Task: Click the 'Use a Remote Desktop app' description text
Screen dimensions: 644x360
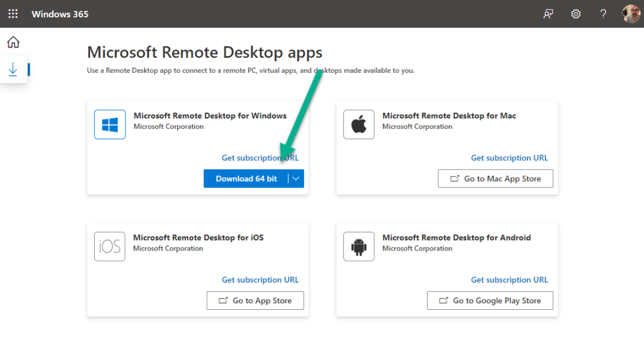Action: click(x=251, y=71)
